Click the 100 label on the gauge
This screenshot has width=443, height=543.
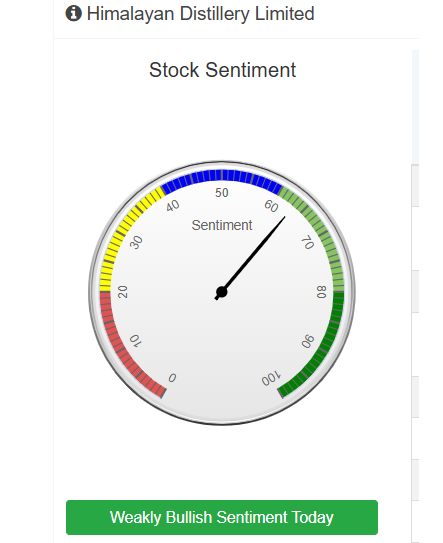(271, 379)
